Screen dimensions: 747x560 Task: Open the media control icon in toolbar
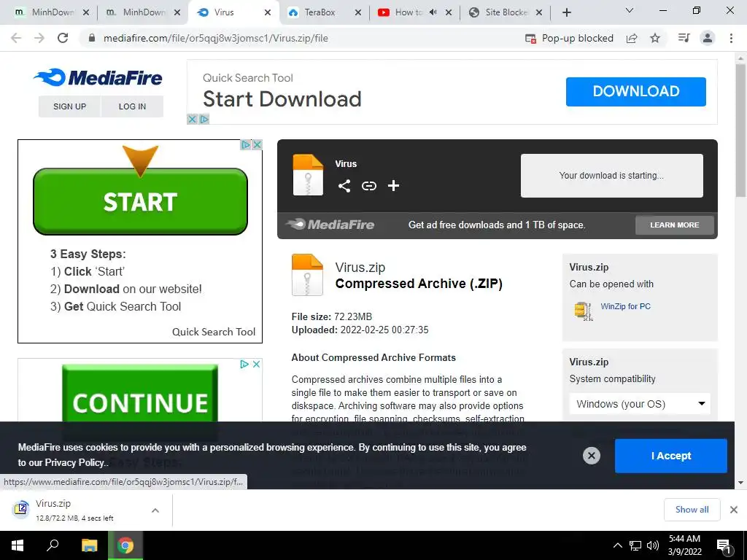point(684,38)
